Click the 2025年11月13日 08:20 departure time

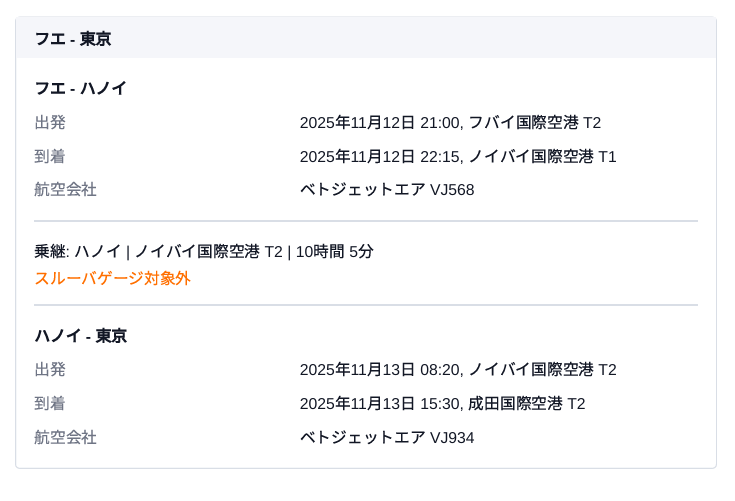[380, 370]
